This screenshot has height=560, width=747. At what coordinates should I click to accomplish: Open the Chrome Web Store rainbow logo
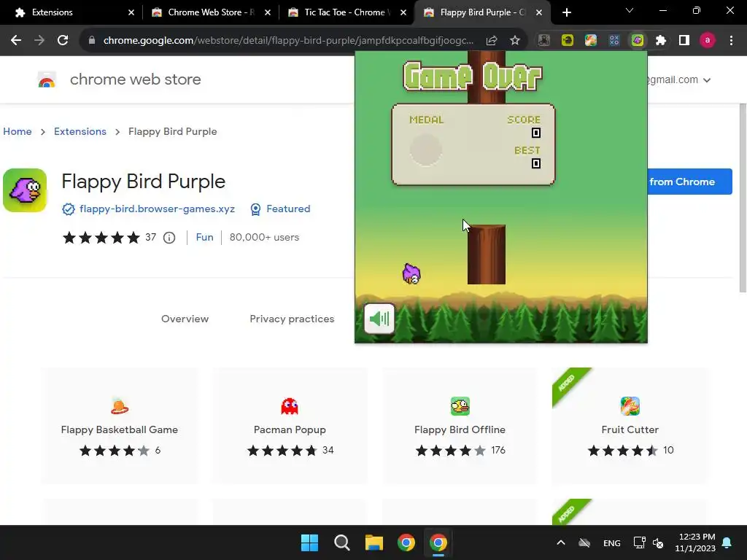click(x=47, y=79)
